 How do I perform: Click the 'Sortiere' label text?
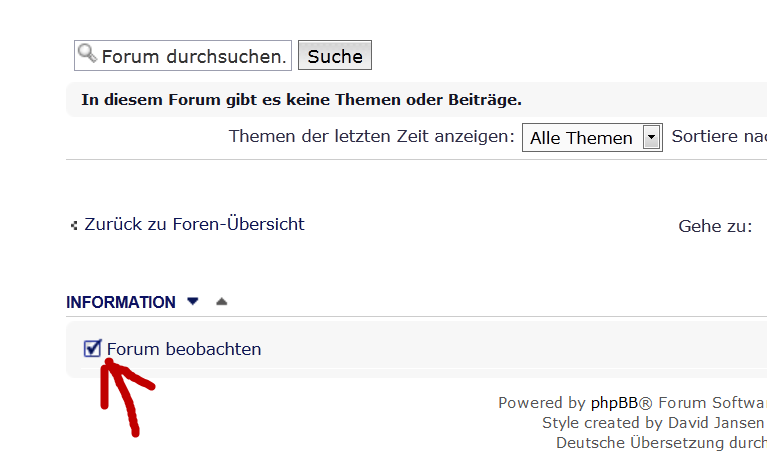pyautogui.click(x=718, y=137)
